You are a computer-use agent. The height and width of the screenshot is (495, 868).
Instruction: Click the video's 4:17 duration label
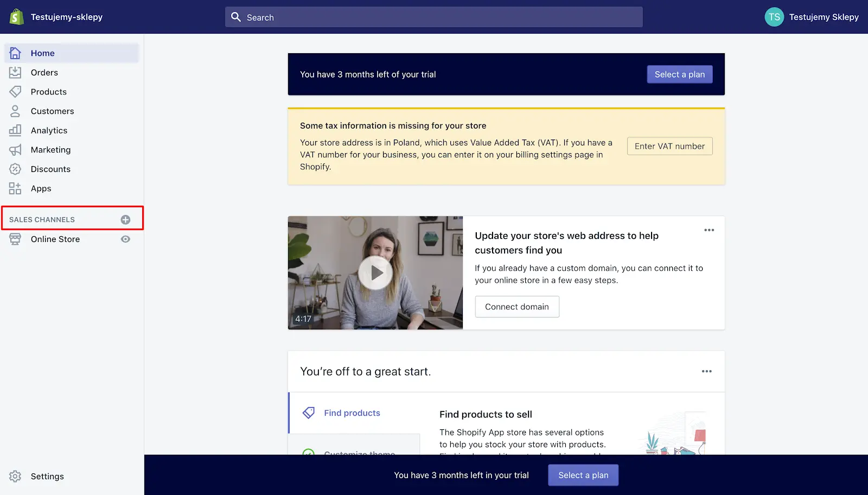coord(303,319)
